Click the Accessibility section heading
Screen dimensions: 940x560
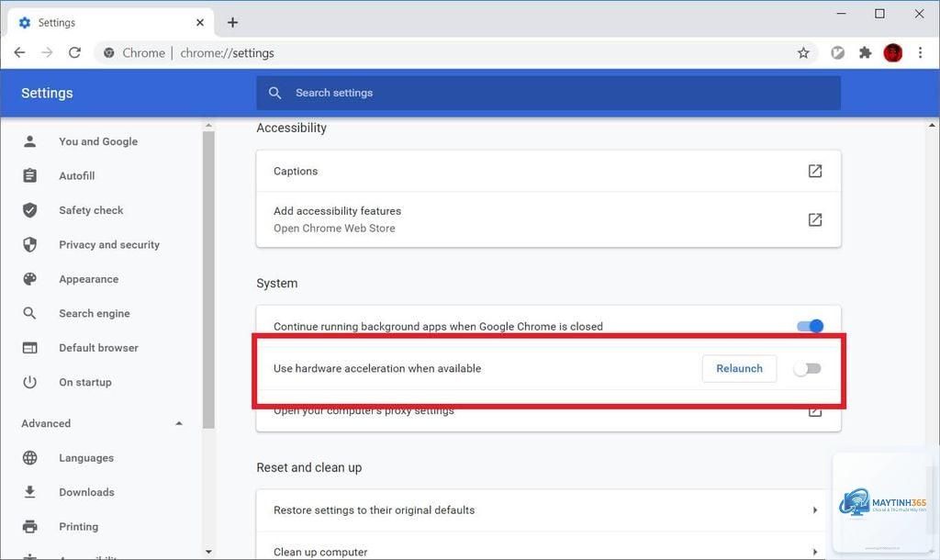(291, 128)
